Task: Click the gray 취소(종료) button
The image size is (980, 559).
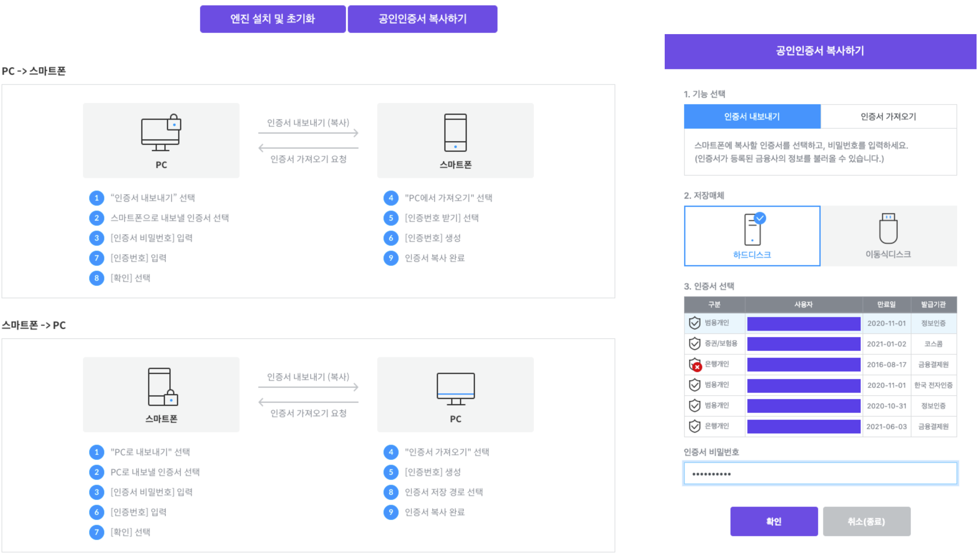Action: click(866, 521)
